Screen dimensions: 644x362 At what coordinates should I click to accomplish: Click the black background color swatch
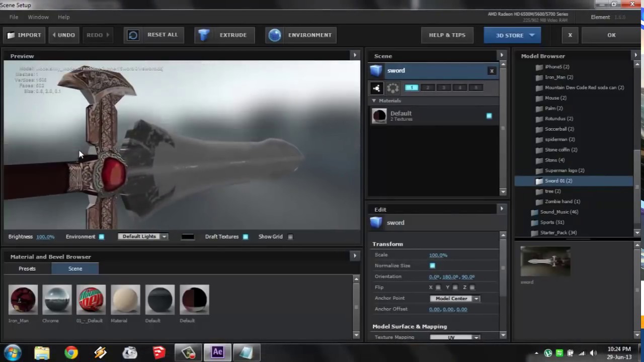(x=188, y=237)
